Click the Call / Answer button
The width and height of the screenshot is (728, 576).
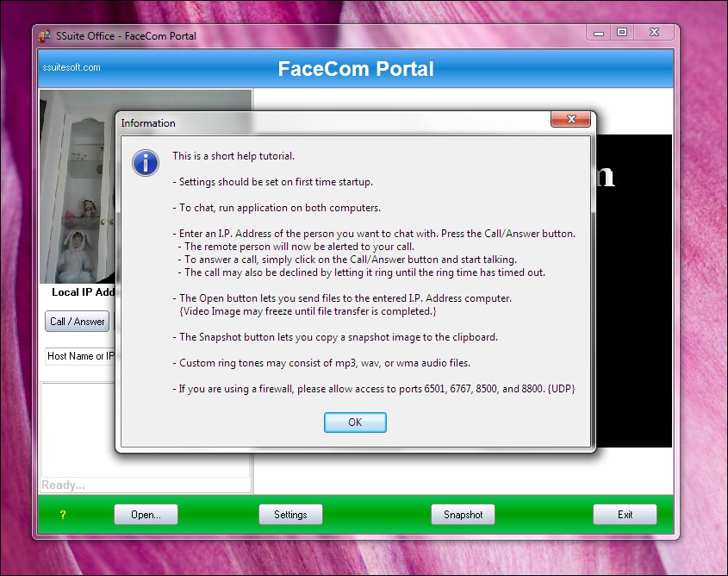(x=77, y=321)
